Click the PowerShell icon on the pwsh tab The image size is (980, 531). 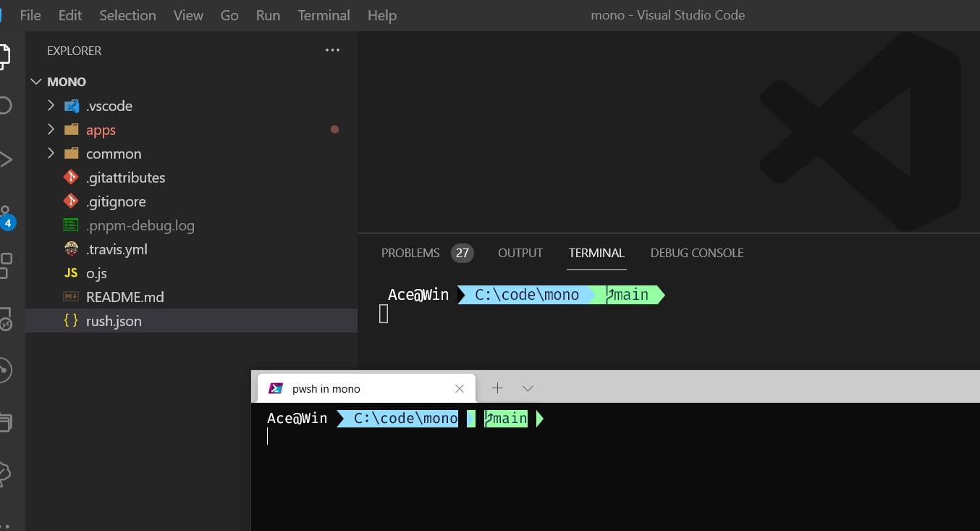tap(276, 388)
